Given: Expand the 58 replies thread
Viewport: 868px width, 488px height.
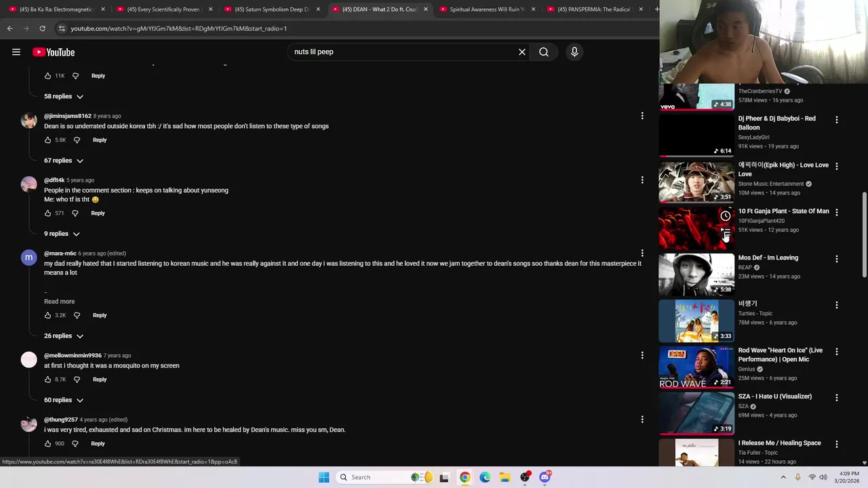Looking at the screenshot, I should pos(64,96).
